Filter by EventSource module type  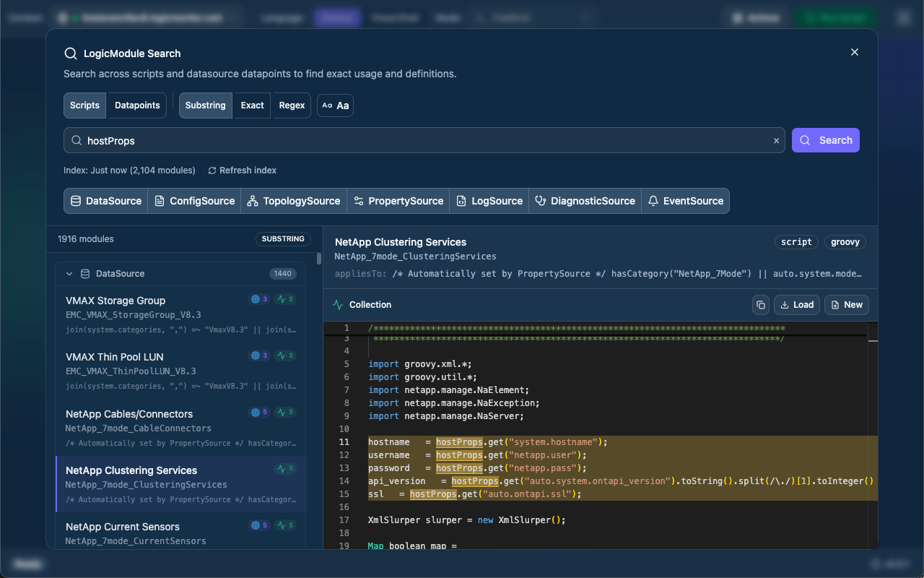(x=686, y=201)
